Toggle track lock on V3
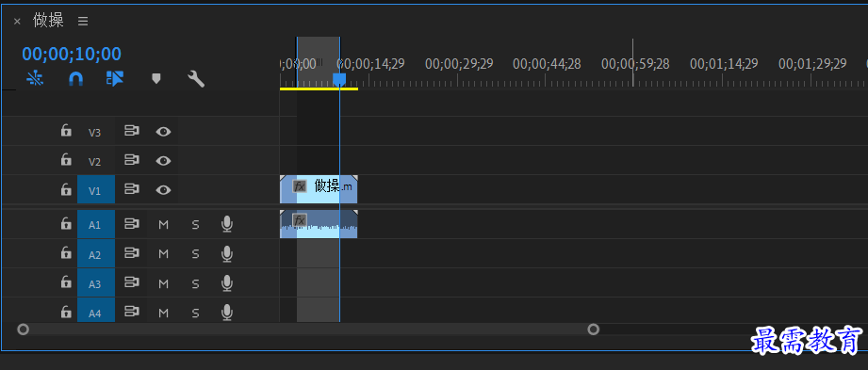The width and height of the screenshot is (868, 370). point(66,131)
